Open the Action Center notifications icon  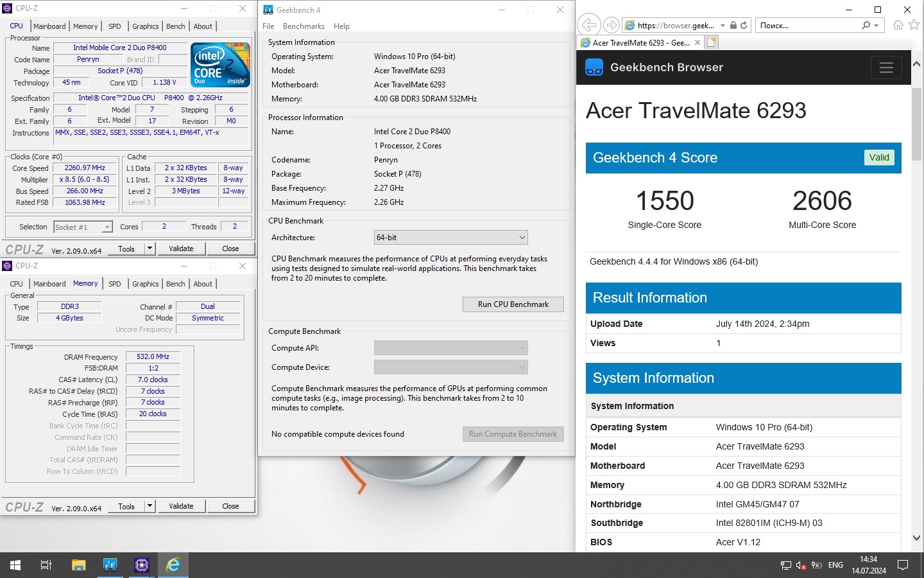tap(903, 565)
